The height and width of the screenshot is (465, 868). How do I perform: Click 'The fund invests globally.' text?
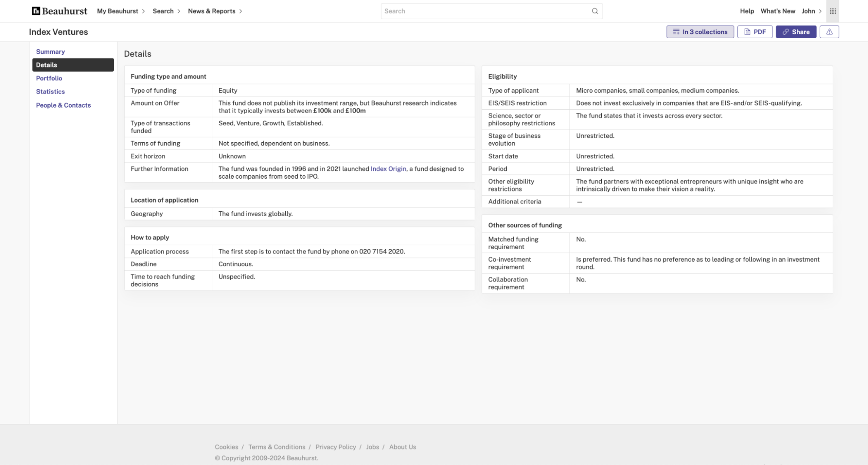[x=255, y=214]
